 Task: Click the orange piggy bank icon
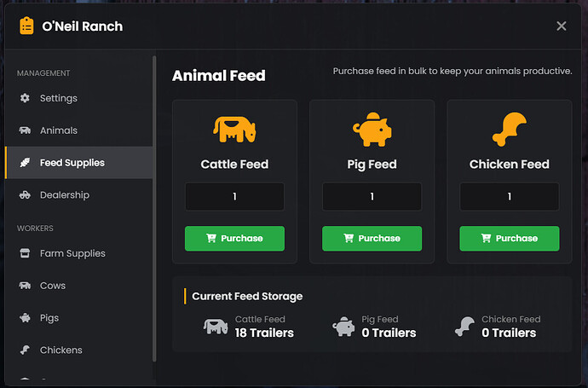click(x=372, y=129)
